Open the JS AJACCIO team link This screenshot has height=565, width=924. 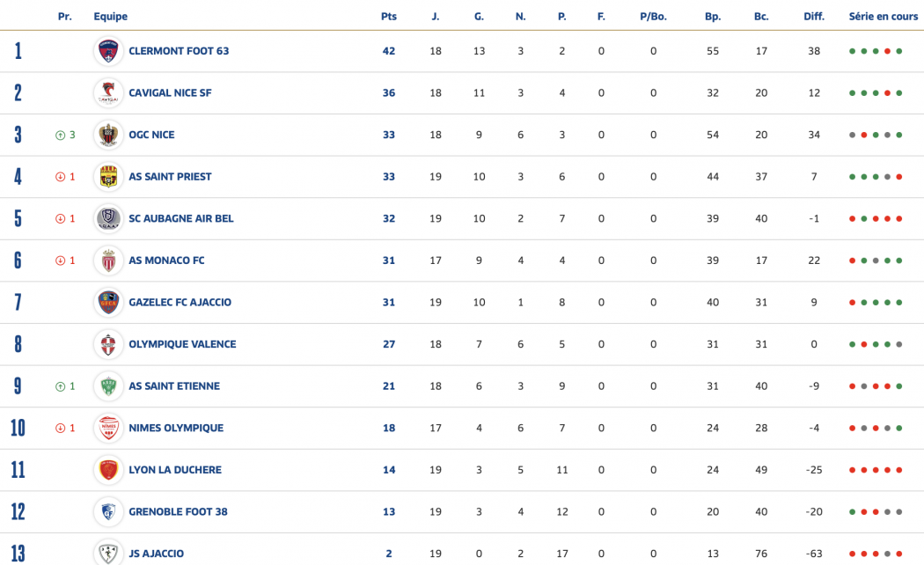pos(157,554)
